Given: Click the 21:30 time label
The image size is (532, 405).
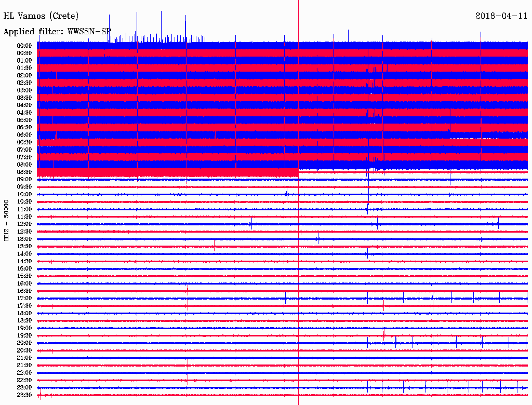Looking at the screenshot, I should pos(24,366).
